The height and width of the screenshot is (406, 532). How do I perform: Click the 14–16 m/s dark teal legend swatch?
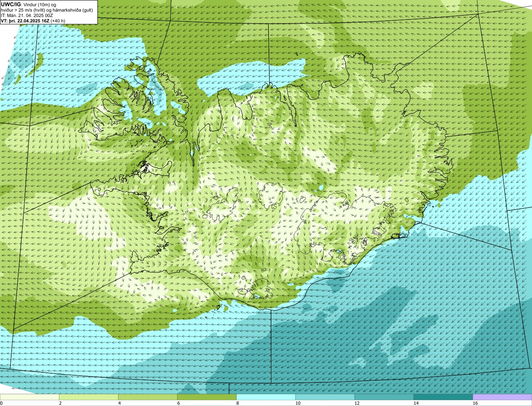point(443,397)
